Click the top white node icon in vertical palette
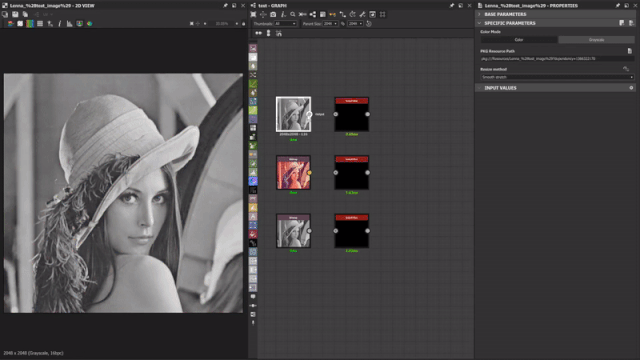The image size is (640, 360). (x=253, y=57)
